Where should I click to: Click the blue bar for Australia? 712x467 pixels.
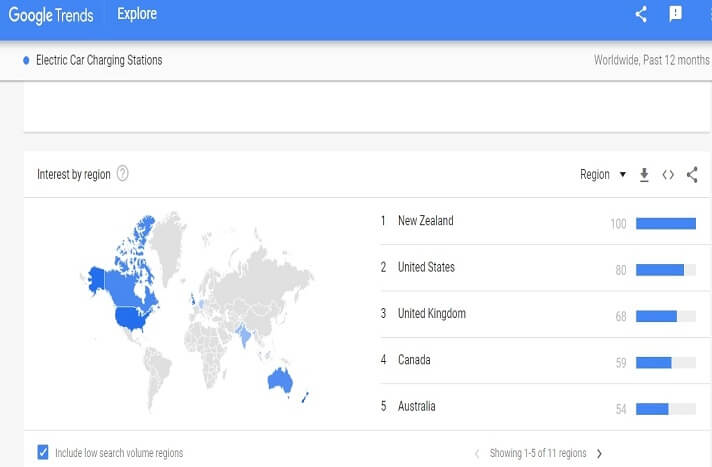coord(652,408)
